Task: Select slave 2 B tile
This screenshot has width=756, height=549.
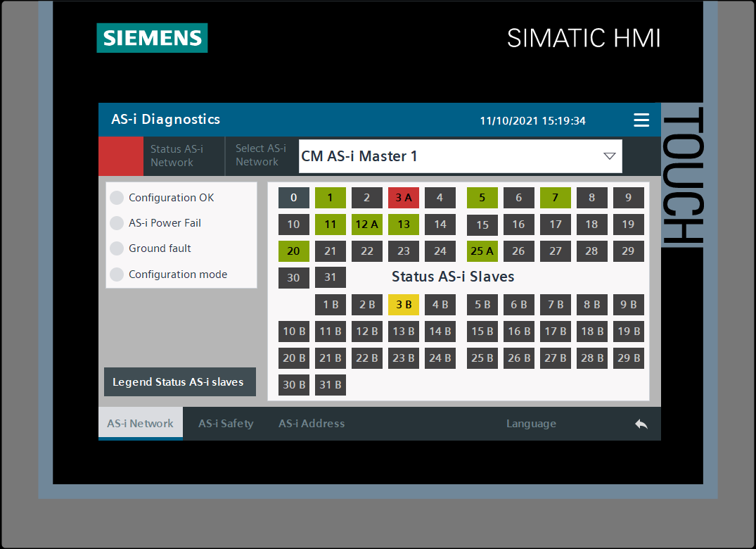Action: click(x=367, y=304)
